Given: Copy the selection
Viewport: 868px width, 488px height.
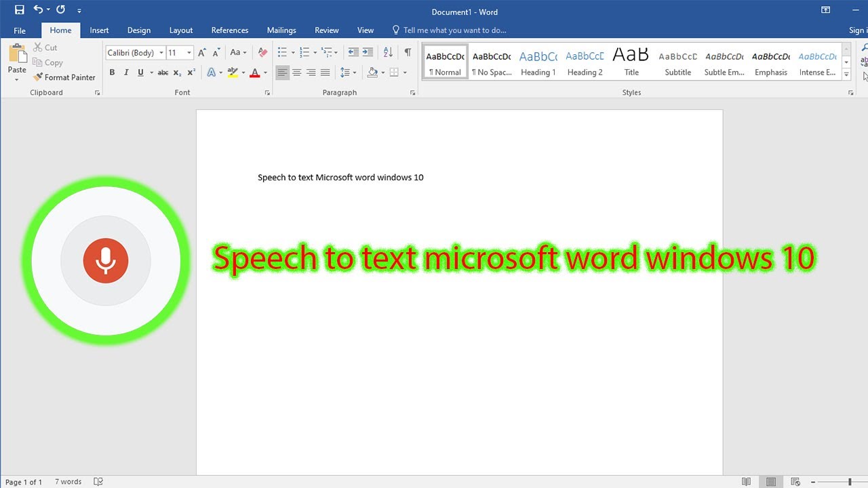Looking at the screenshot, I should (47, 62).
